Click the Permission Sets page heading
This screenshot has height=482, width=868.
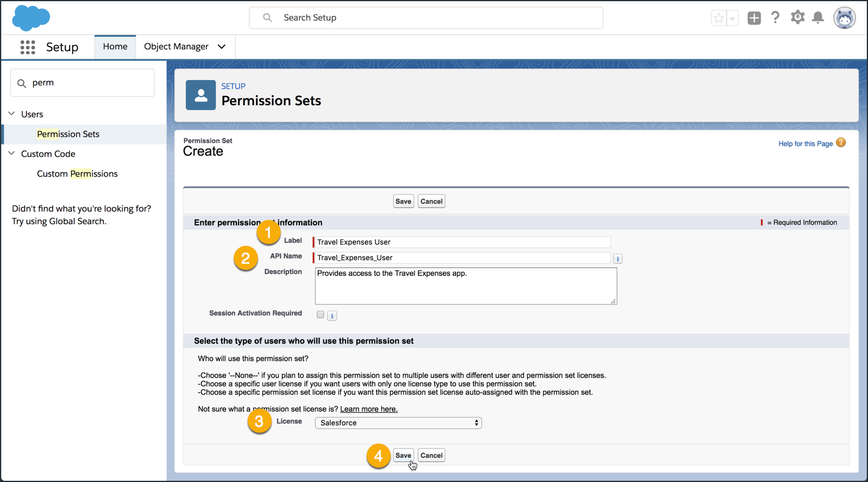tap(271, 101)
